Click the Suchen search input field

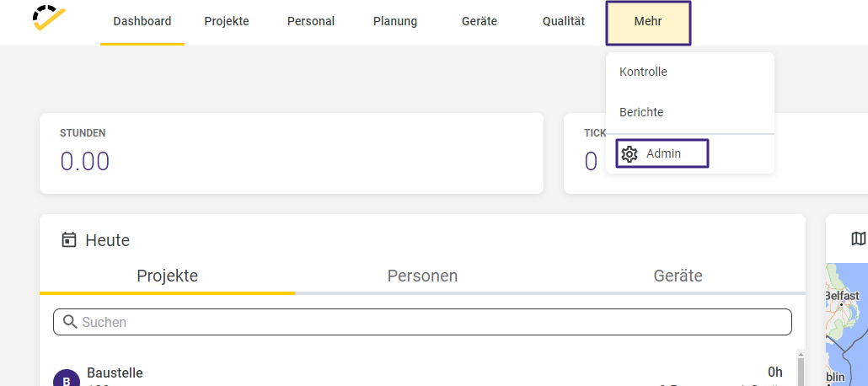point(422,322)
